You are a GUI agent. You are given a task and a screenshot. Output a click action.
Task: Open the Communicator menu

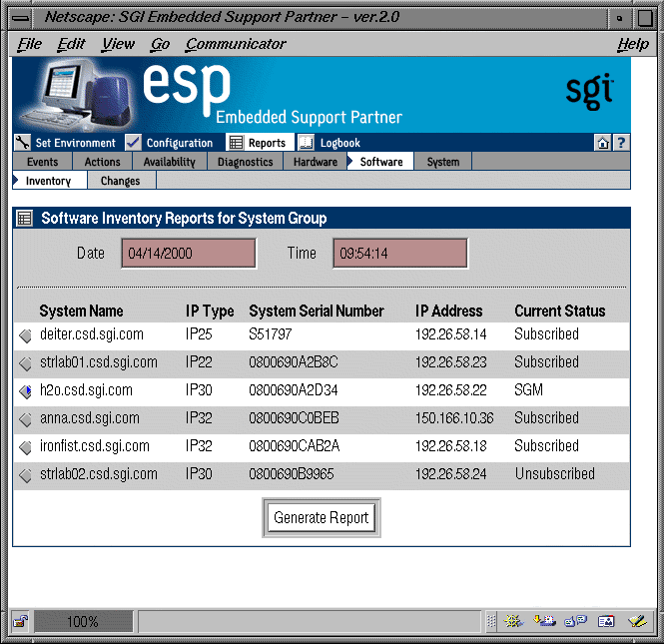236,44
